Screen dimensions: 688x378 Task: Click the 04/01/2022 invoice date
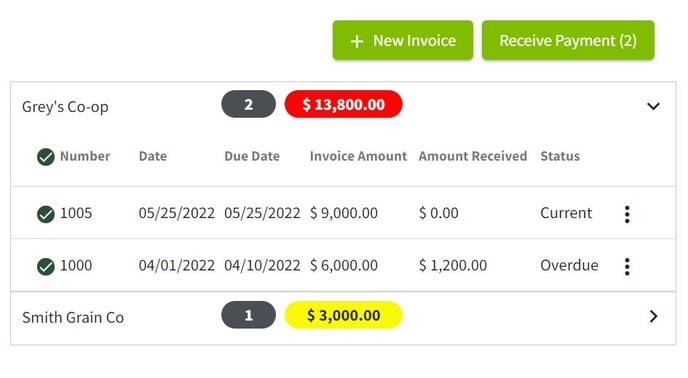(x=176, y=265)
